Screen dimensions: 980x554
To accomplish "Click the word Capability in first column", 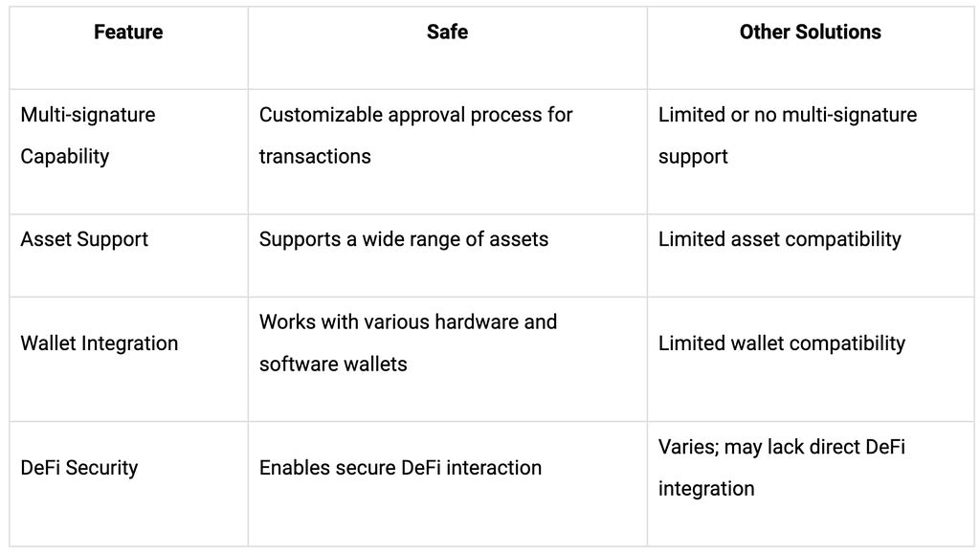I will [x=65, y=156].
